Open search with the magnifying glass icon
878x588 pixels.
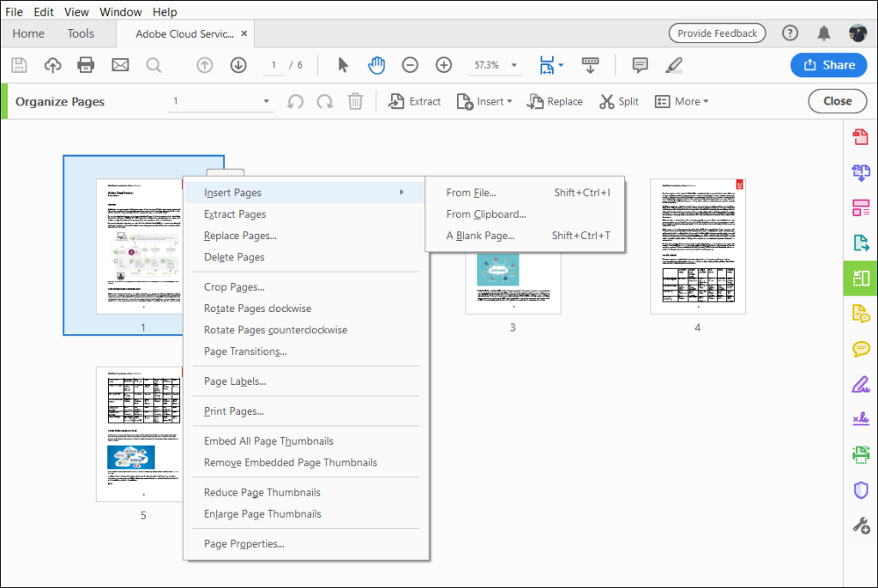(153, 64)
